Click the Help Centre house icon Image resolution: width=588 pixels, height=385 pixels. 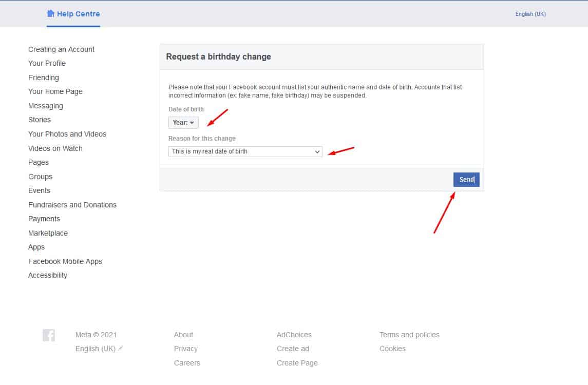[51, 14]
